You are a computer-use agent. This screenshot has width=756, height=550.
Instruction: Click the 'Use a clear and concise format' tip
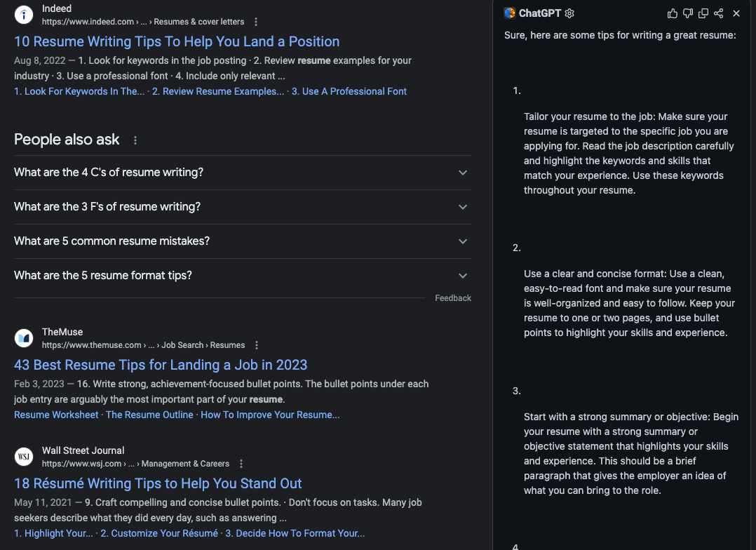coord(629,303)
